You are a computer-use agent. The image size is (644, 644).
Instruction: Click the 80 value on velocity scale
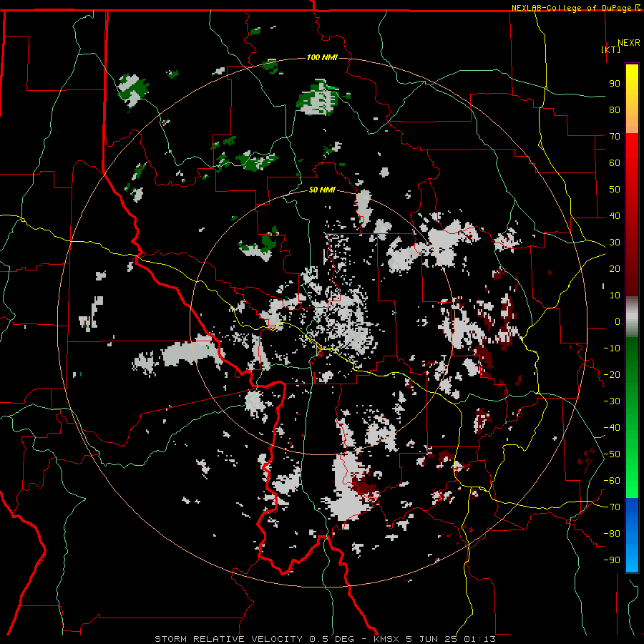tap(615, 110)
